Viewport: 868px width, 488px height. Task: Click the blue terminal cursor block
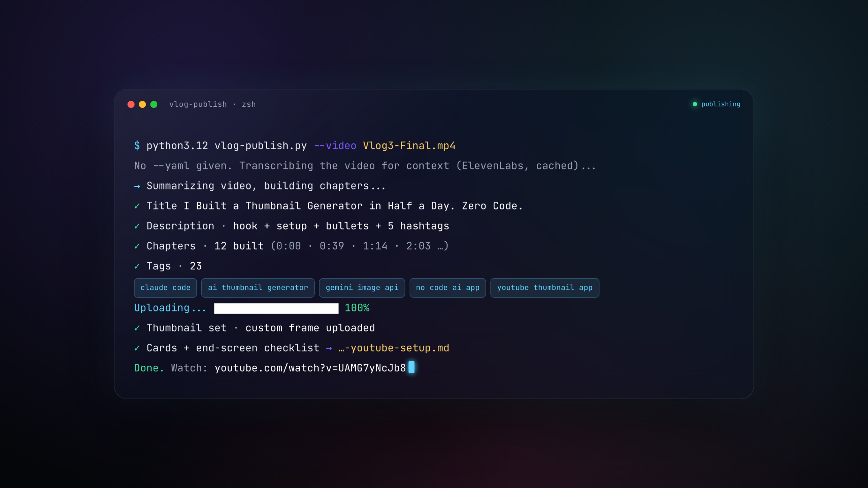pyautogui.click(x=412, y=367)
